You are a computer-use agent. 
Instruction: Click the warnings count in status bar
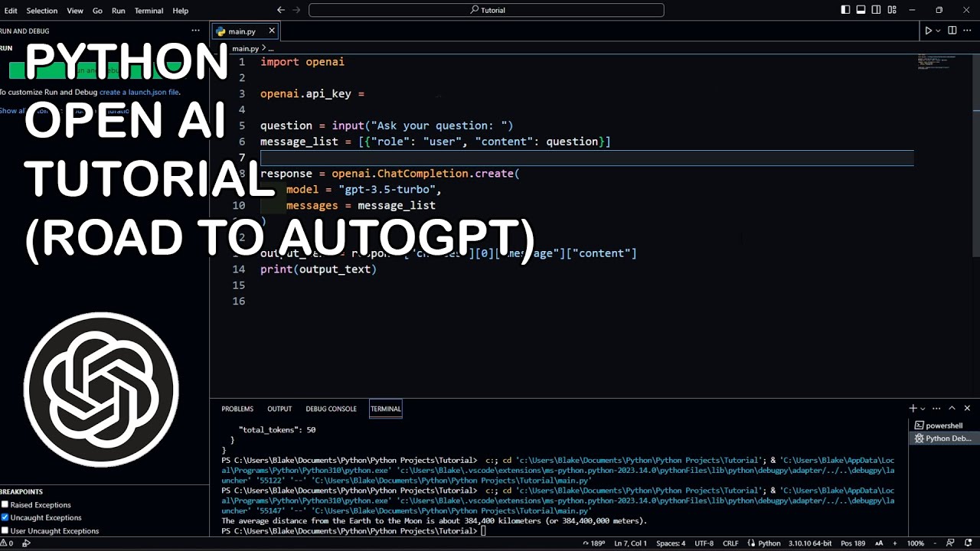pyautogui.click(x=7, y=543)
